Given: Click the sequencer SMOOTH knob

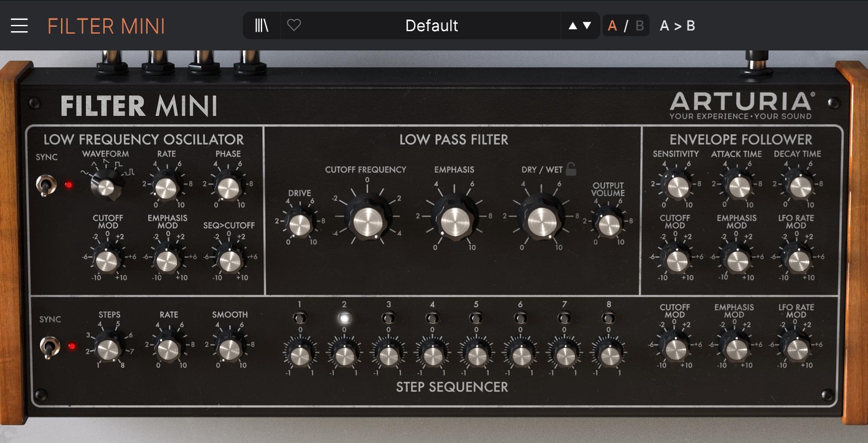Looking at the screenshot, I should pyautogui.click(x=230, y=350).
